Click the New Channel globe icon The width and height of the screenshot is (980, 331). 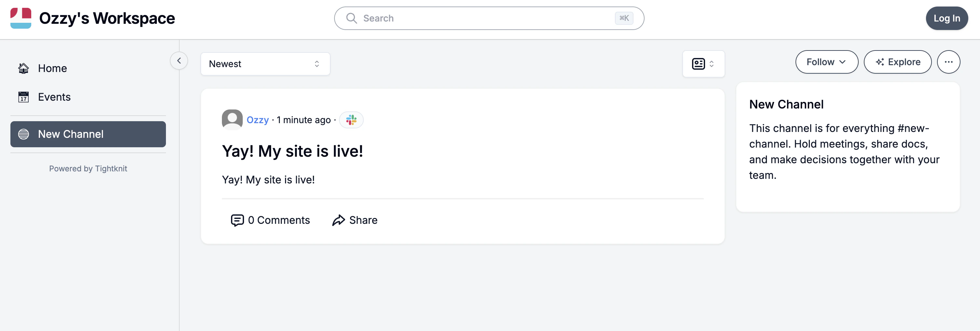click(23, 134)
